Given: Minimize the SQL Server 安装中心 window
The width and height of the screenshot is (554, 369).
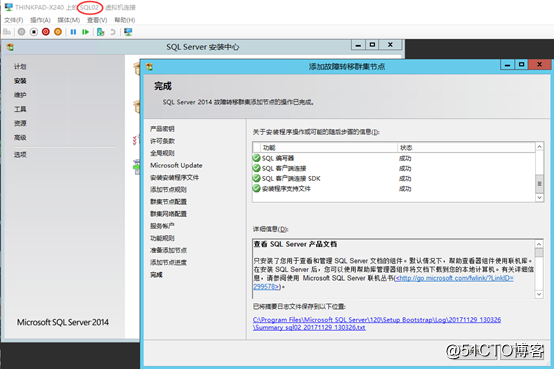Looking at the screenshot, I should pos(358,45).
